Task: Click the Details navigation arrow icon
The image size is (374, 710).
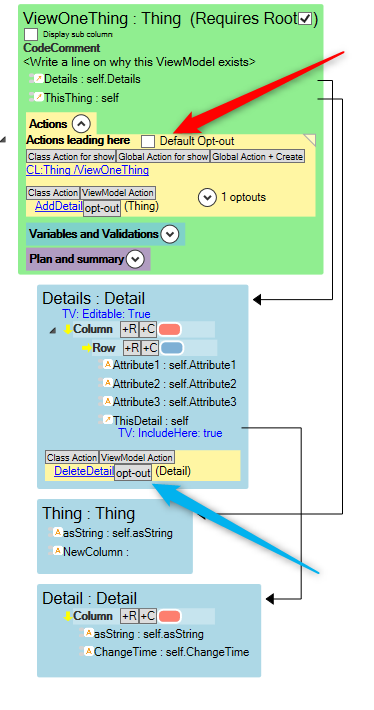Action: point(39,79)
